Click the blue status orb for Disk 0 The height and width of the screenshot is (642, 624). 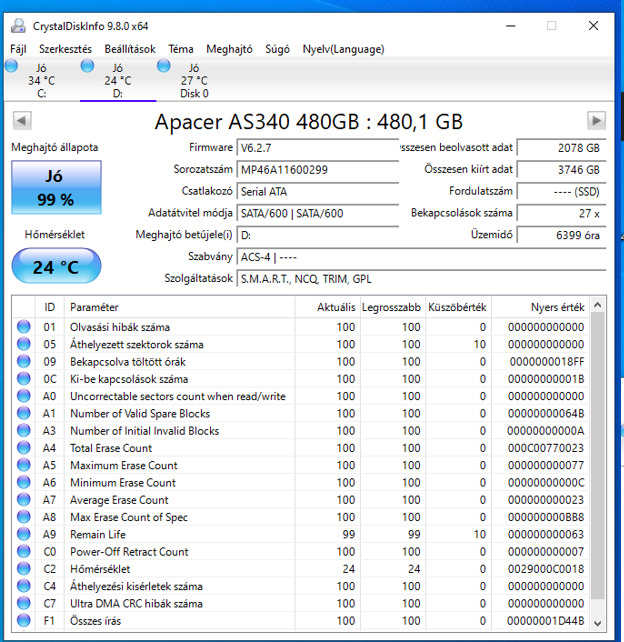[164, 66]
